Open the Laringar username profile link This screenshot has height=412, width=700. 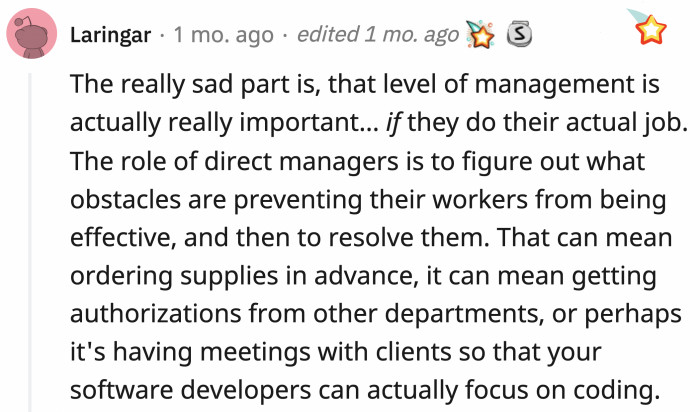click(x=111, y=35)
